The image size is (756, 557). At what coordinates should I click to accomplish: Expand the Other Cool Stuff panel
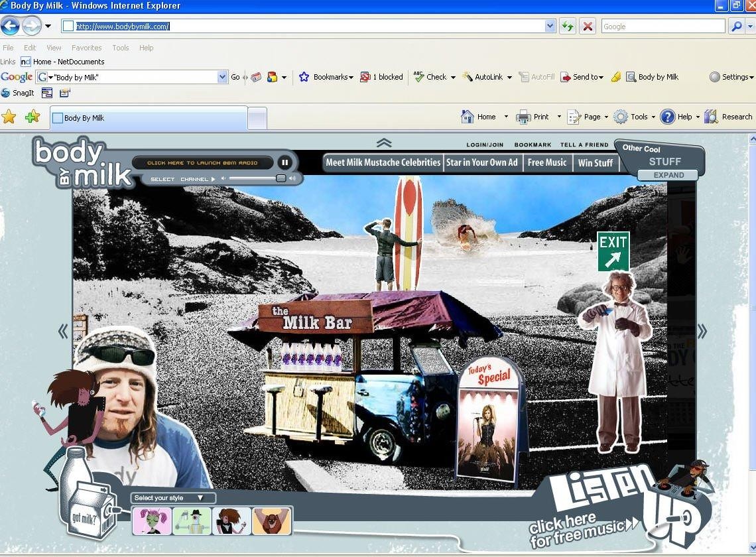[668, 175]
